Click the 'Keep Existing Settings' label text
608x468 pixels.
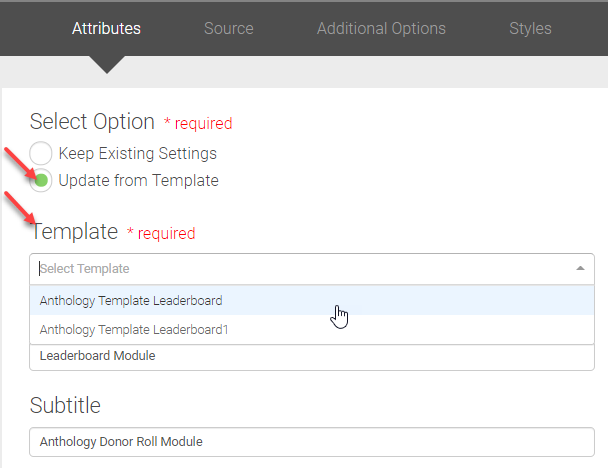pos(137,154)
